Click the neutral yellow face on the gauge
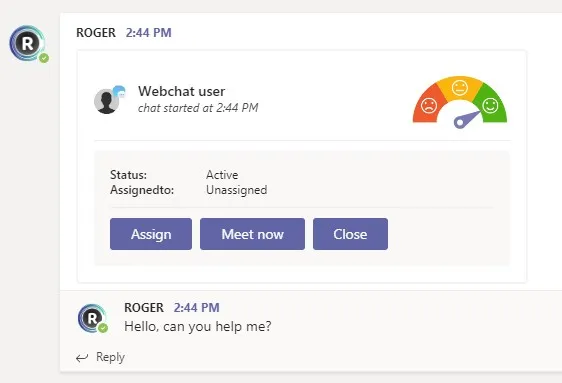This screenshot has width=562, height=383. (460, 88)
